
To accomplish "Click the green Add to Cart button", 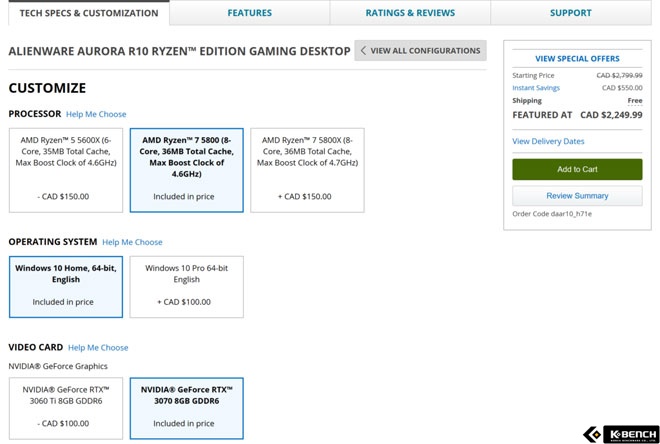I will pos(577,169).
